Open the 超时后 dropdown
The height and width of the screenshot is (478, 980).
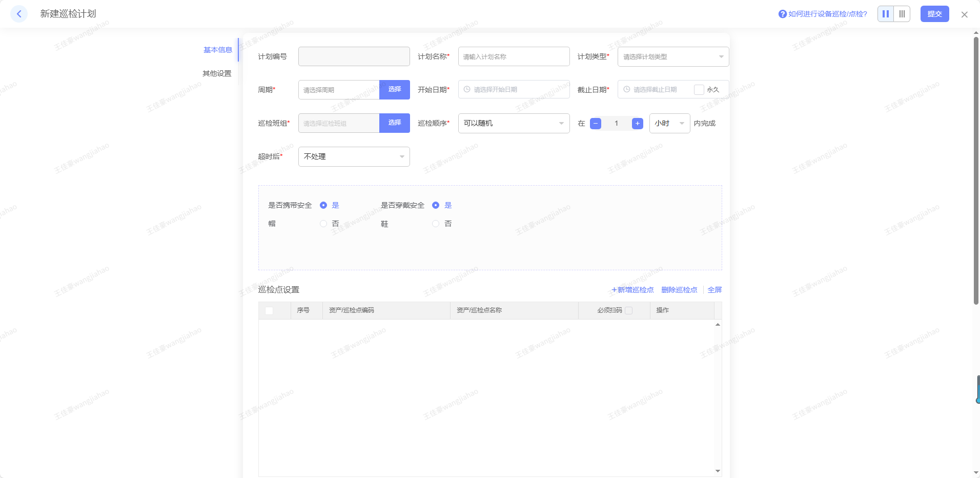(354, 156)
